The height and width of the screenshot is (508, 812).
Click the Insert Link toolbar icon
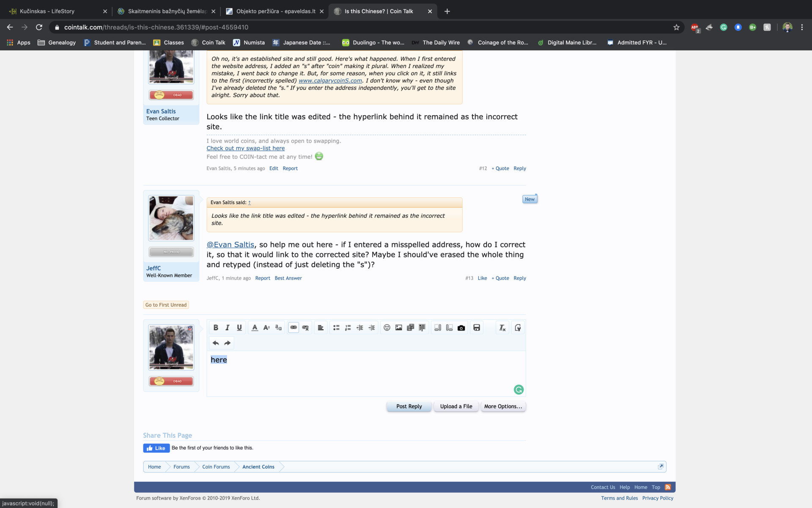pyautogui.click(x=294, y=328)
